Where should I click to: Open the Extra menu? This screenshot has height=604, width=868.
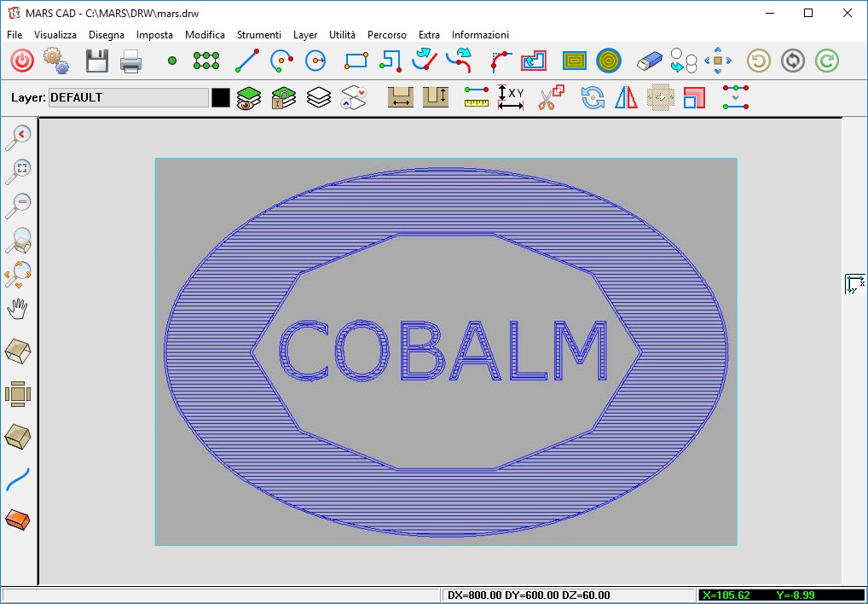[429, 34]
